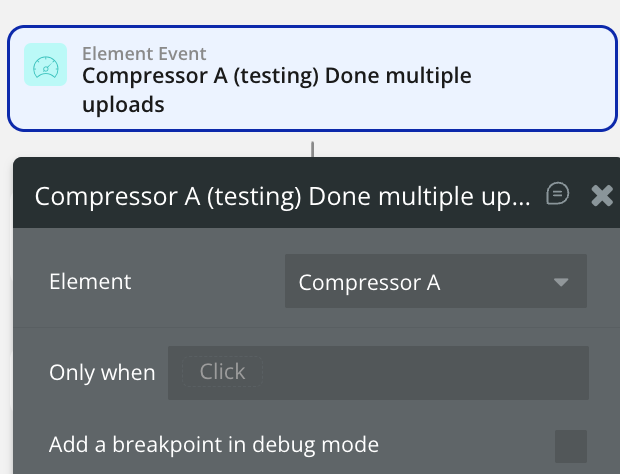Click the 'Element' field label
The height and width of the screenshot is (474, 620).
[x=90, y=282]
